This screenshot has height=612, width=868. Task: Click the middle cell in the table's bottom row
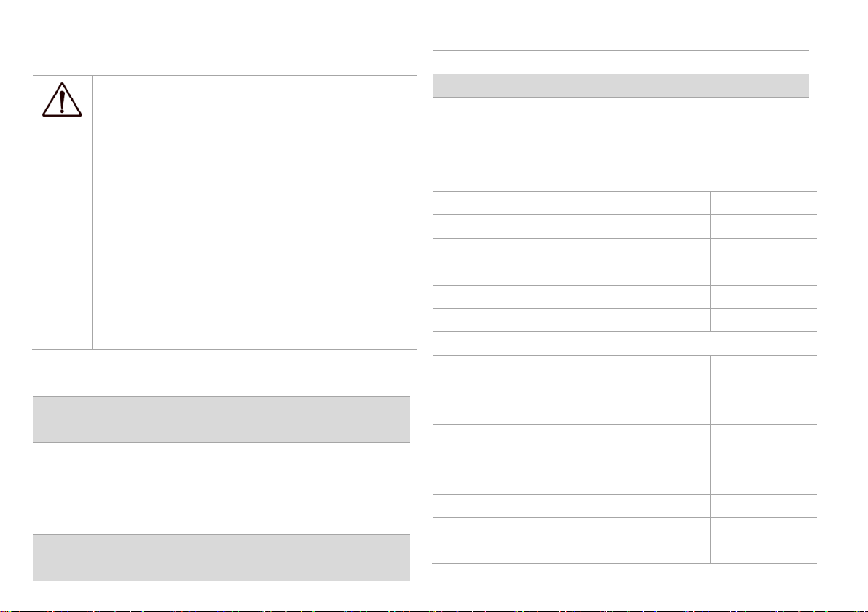click(658, 541)
